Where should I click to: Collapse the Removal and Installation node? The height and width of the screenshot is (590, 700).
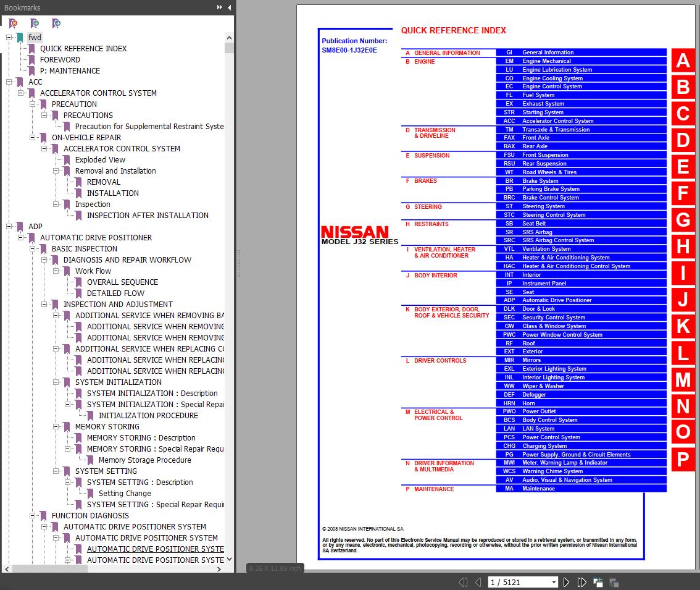(x=56, y=171)
